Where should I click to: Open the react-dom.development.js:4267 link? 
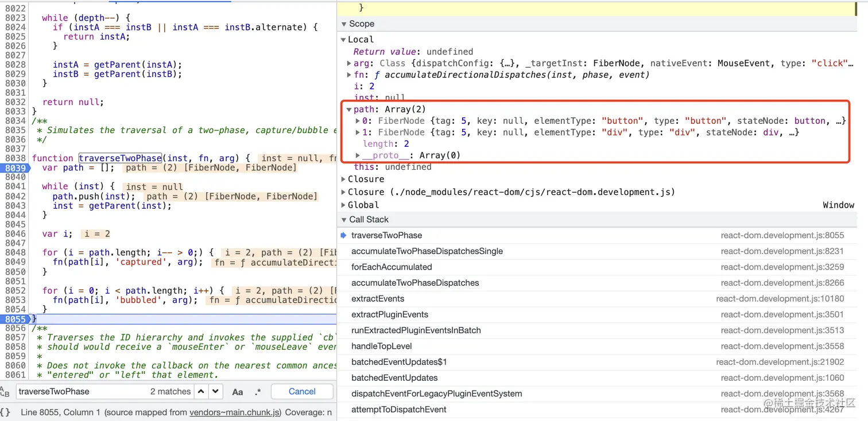point(782,410)
